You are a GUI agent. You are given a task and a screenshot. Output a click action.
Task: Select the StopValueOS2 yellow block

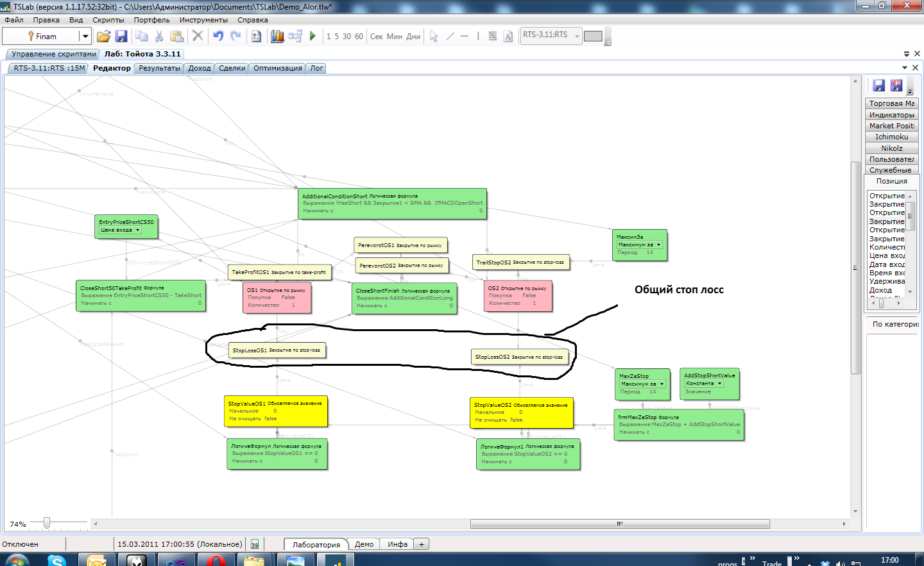click(521, 413)
